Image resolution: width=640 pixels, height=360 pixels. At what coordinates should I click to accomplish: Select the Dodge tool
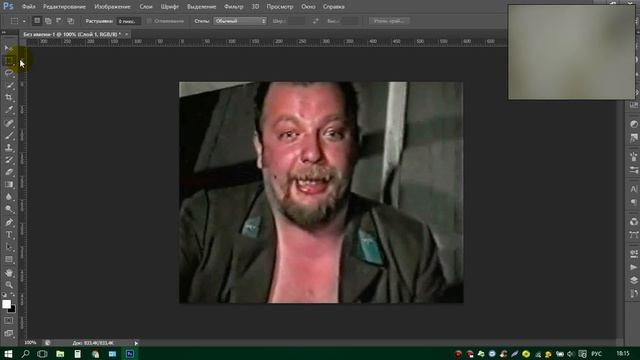[9, 209]
